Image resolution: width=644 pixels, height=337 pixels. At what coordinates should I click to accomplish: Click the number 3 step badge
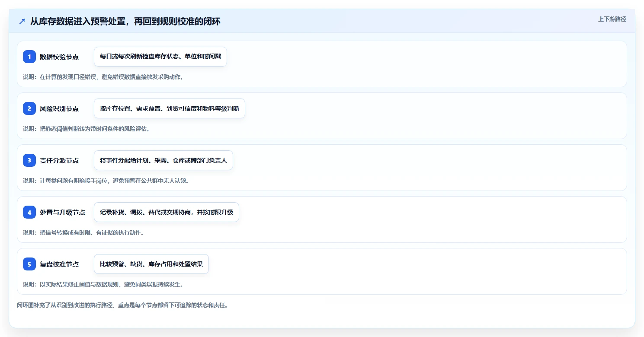(29, 160)
